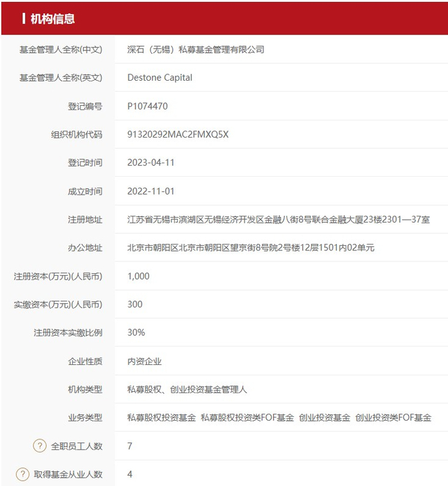The height and width of the screenshot is (486, 448).
Task: Click registration date 2023-04-11
Action: pyautogui.click(x=151, y=163)
